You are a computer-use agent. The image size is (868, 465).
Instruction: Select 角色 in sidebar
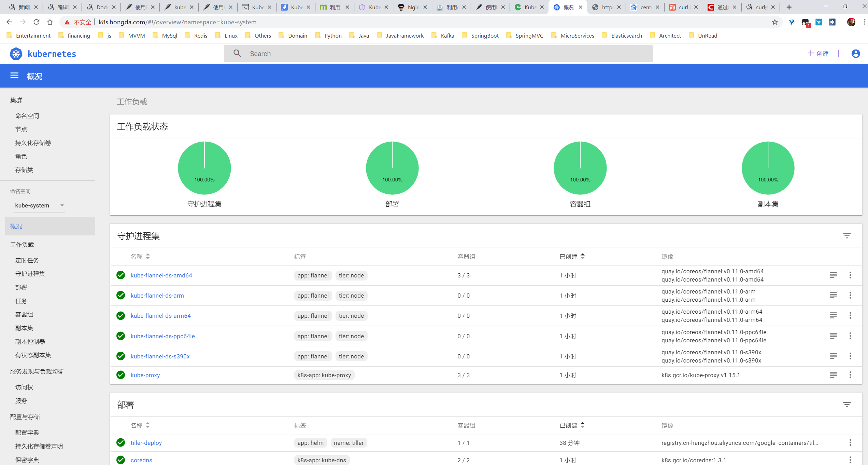[x=21, y=156]
